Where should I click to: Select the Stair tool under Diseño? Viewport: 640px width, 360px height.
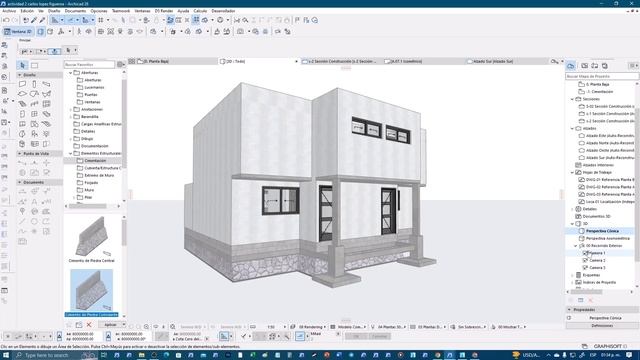tap(22, 104)
